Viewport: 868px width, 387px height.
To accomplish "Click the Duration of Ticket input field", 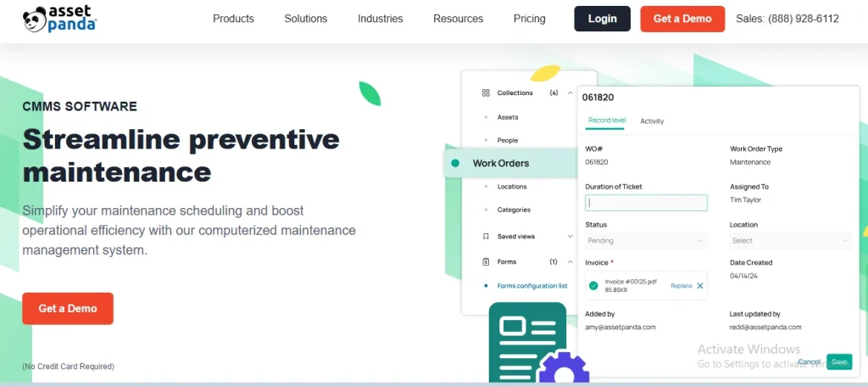I will (646, 203).
